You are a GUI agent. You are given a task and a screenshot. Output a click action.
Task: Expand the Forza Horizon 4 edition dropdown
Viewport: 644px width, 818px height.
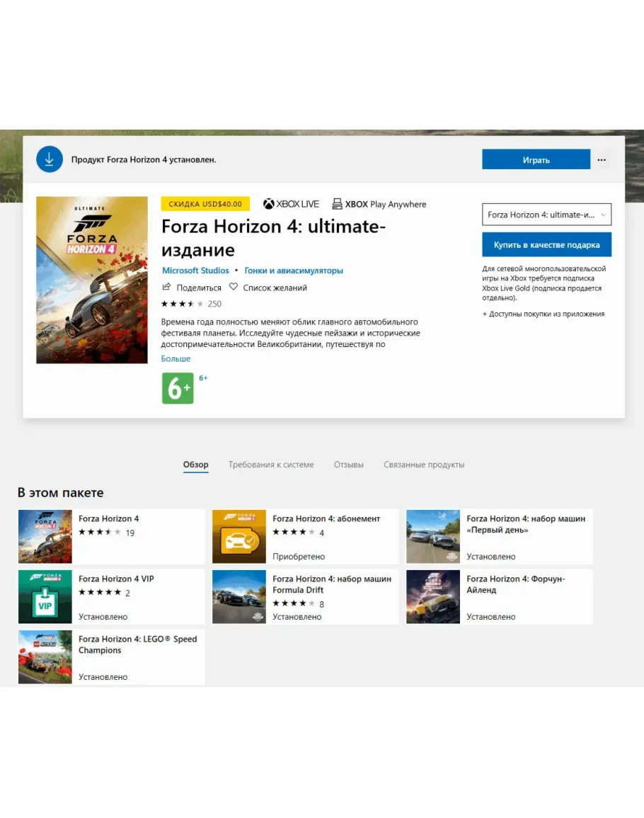pyautogui.click(x=546, y=215)
